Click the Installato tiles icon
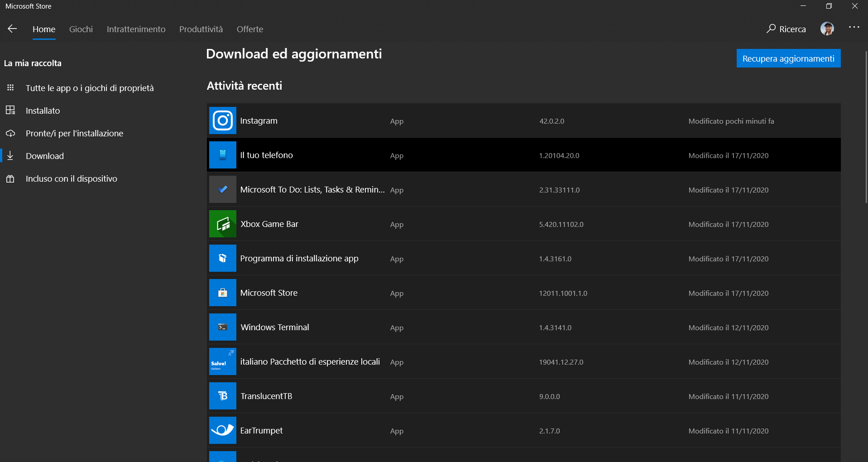Viewport: 868px width, 462px height. coord(10,110)
